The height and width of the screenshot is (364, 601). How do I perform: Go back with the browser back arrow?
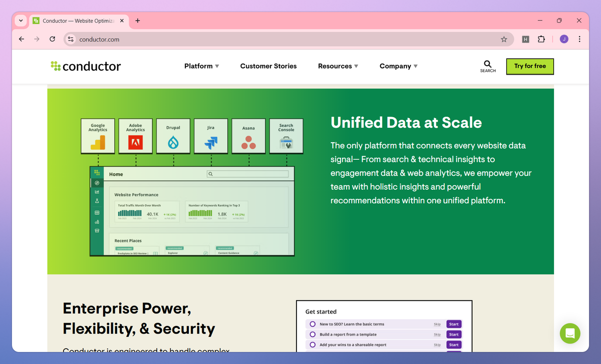click(21, 39)
